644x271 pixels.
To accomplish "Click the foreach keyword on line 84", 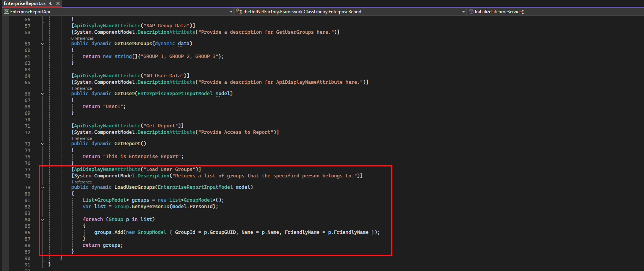I will pyautogui.click(x=93, y=219).
